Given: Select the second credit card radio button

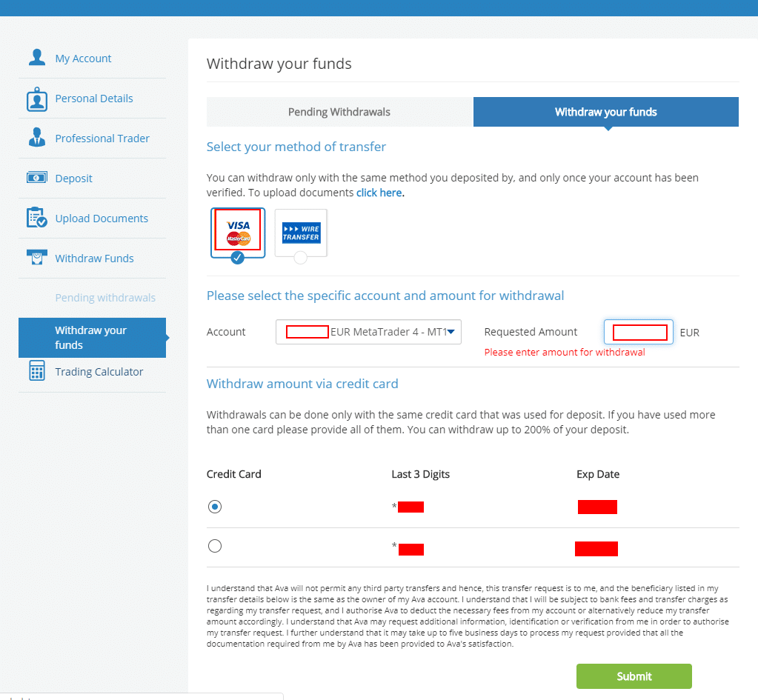Looking at the screenshot, I should click(x=214, y=545).
